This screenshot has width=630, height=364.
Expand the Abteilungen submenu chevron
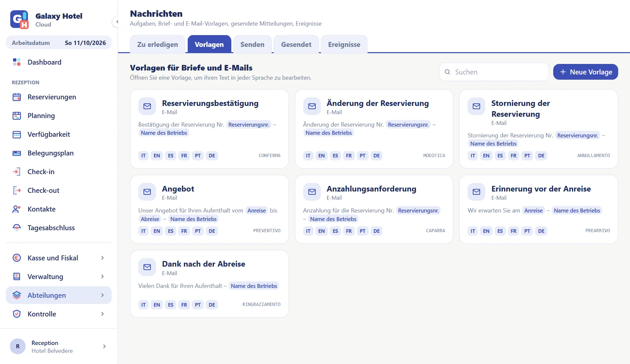102,295
